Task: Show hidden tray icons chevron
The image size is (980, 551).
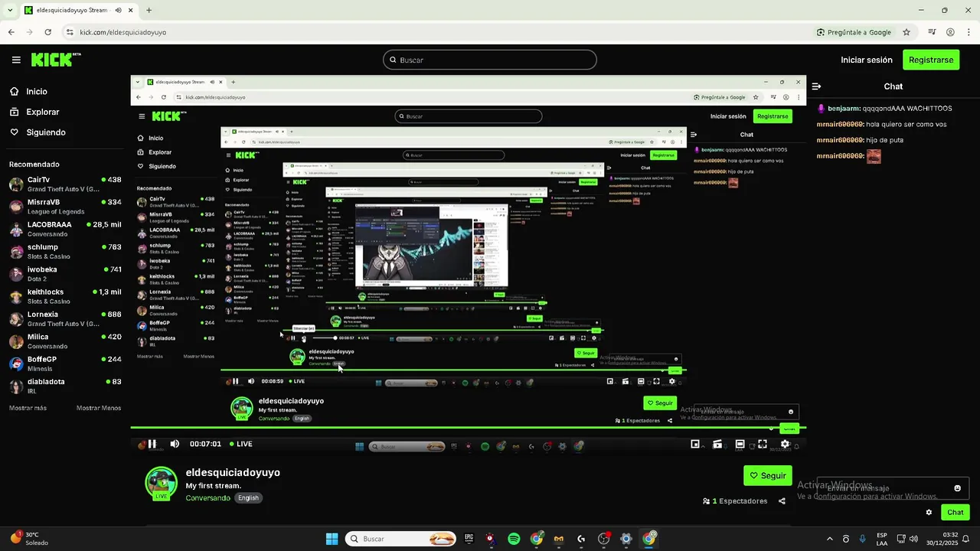Action: [x=829, y=539]
